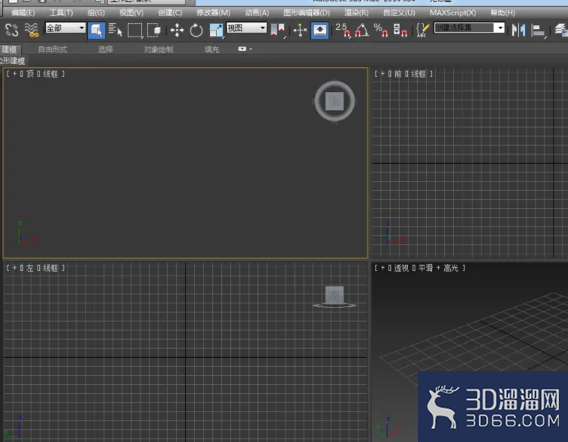Toggle the Percent Snap button
This screenshot has height=442, width=568.
(381, 30)
